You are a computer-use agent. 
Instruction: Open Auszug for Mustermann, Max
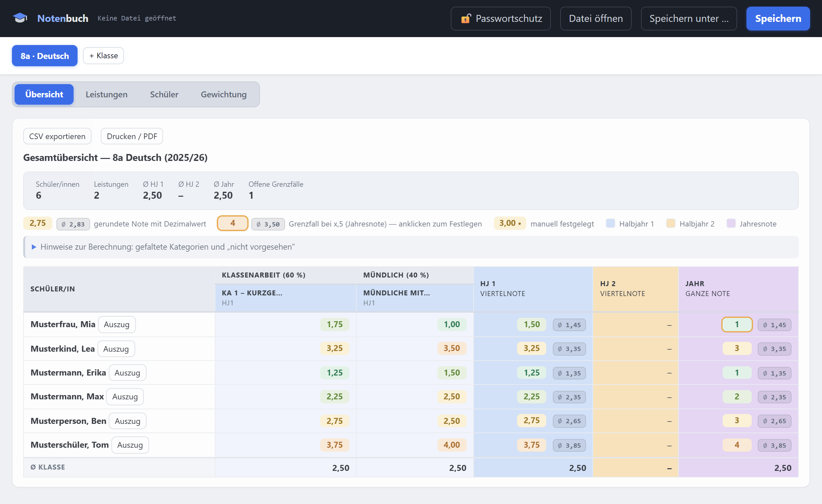pos(125,397)
